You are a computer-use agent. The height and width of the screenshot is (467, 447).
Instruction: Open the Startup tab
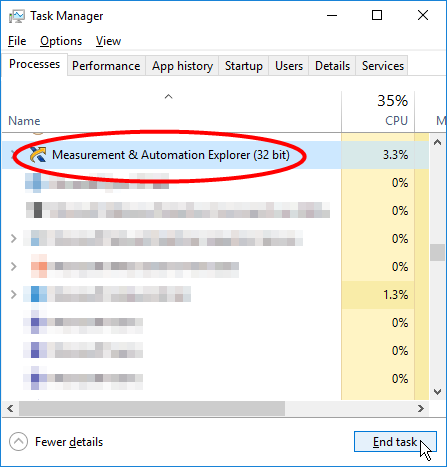(x=244, y=66)
